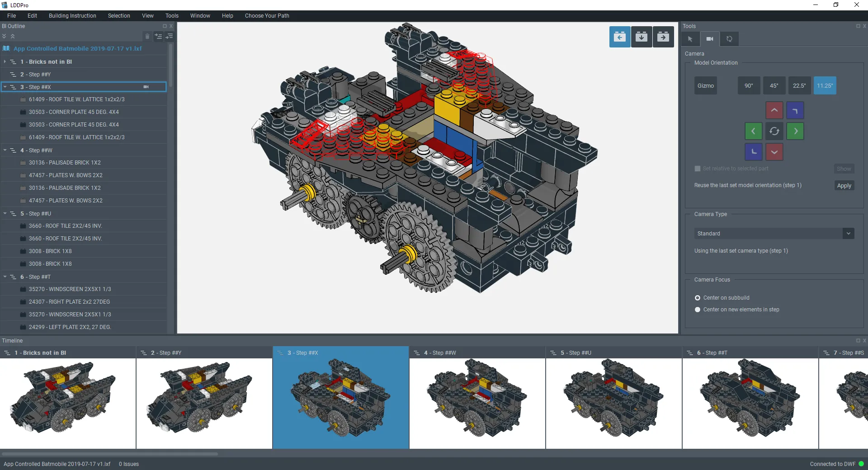Viewport: 868px width, 470px height.
Task: Open the Building Instruction menu
Action: tap(72, 16)
